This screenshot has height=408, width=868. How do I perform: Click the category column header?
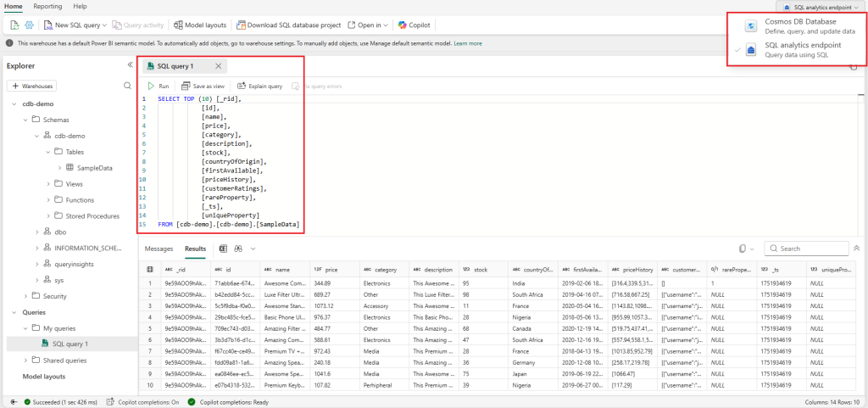384,270
